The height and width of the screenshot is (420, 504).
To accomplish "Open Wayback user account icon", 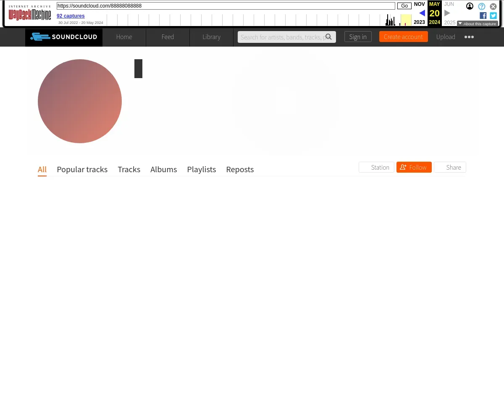I will pyautogui.click(x=470, y=6).
